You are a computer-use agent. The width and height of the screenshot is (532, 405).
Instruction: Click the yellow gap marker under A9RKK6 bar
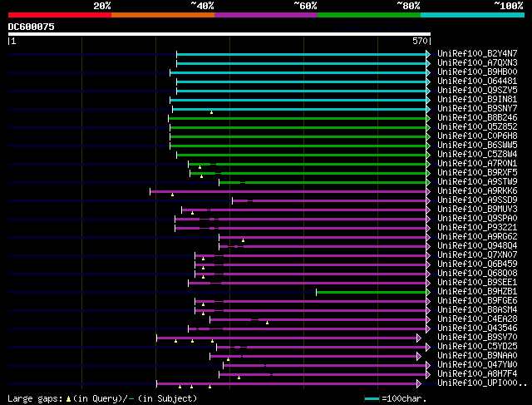[172, 195]
